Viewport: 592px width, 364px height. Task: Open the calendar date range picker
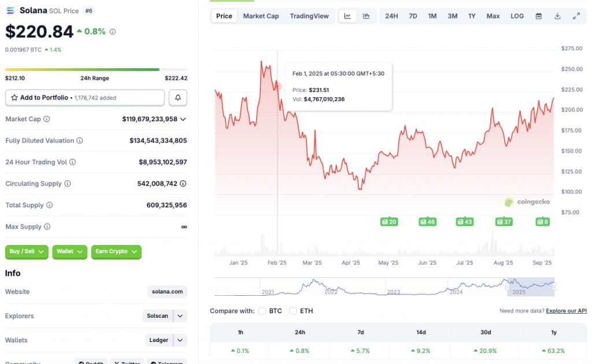pos(539,16)
